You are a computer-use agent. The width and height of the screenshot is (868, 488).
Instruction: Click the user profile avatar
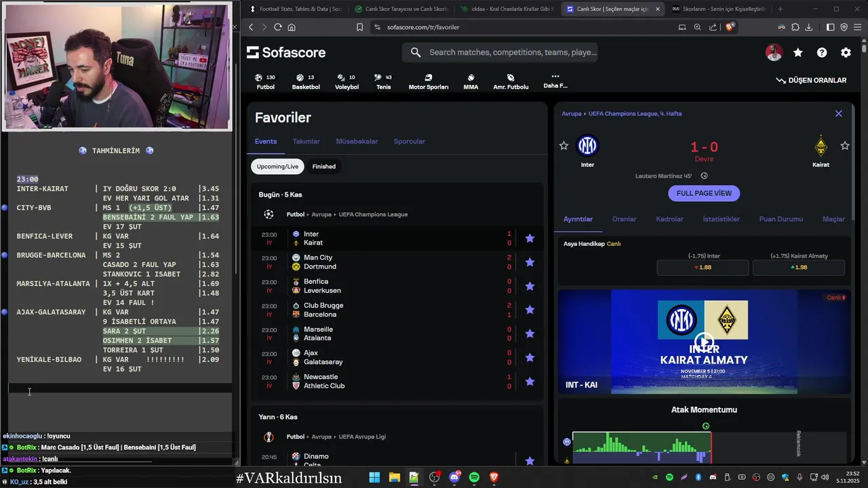(x=774, y=53)
